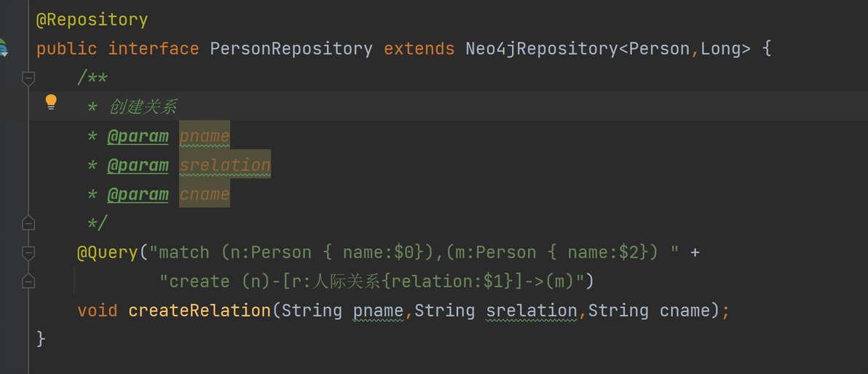Click the fold marker beside the closing */ line
The height and width of the screenshot is (374, 868).
click(28, 223)
